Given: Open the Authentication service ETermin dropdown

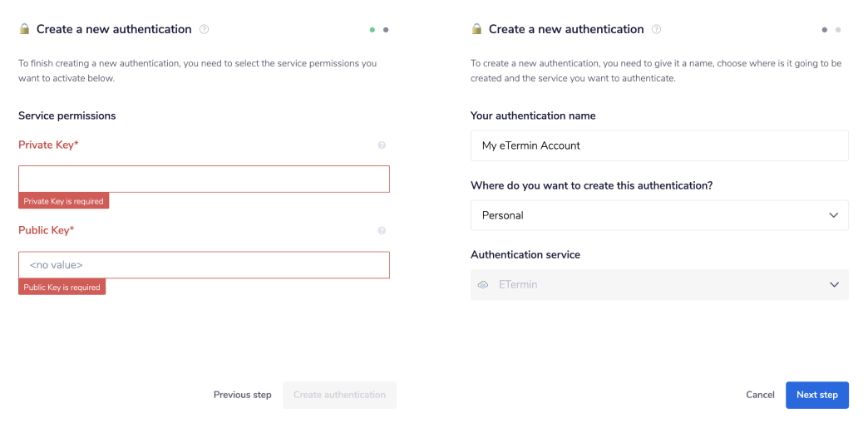Looking at the screenshot, I should tap(649, 284).
